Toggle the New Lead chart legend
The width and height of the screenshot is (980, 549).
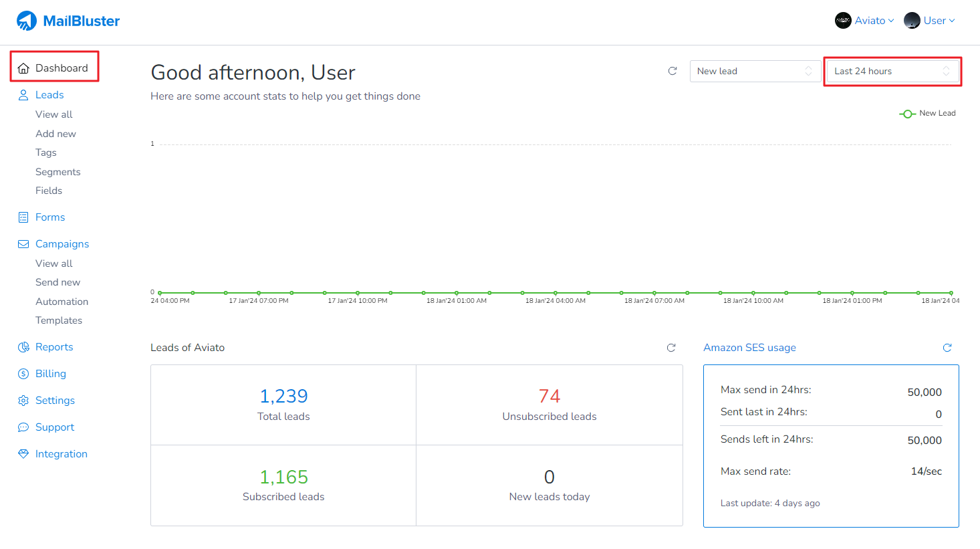[x=928, y=114]
